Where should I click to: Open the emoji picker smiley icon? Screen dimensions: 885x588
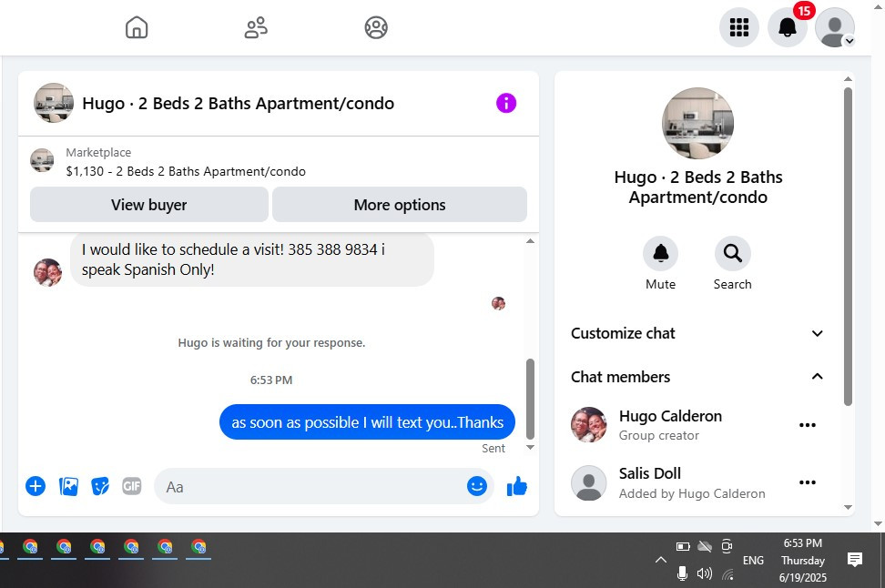click(477, 486)
